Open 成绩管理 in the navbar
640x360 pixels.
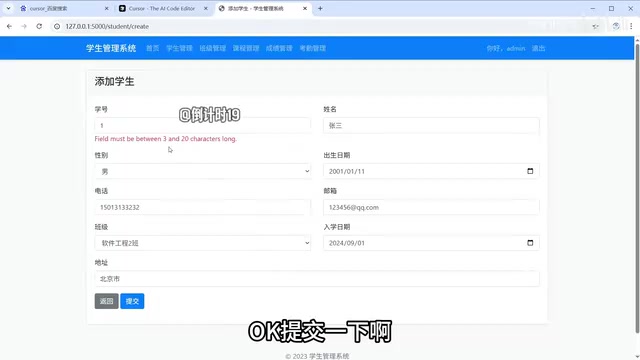[x=279, y=48]
